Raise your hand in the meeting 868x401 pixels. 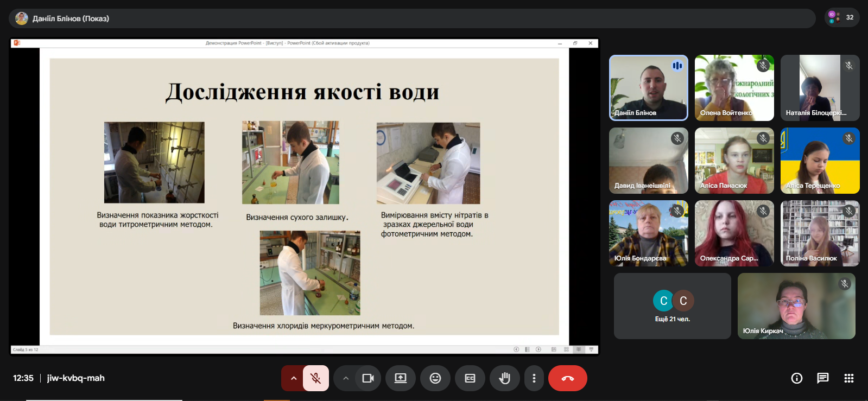[x=504, y=378]
